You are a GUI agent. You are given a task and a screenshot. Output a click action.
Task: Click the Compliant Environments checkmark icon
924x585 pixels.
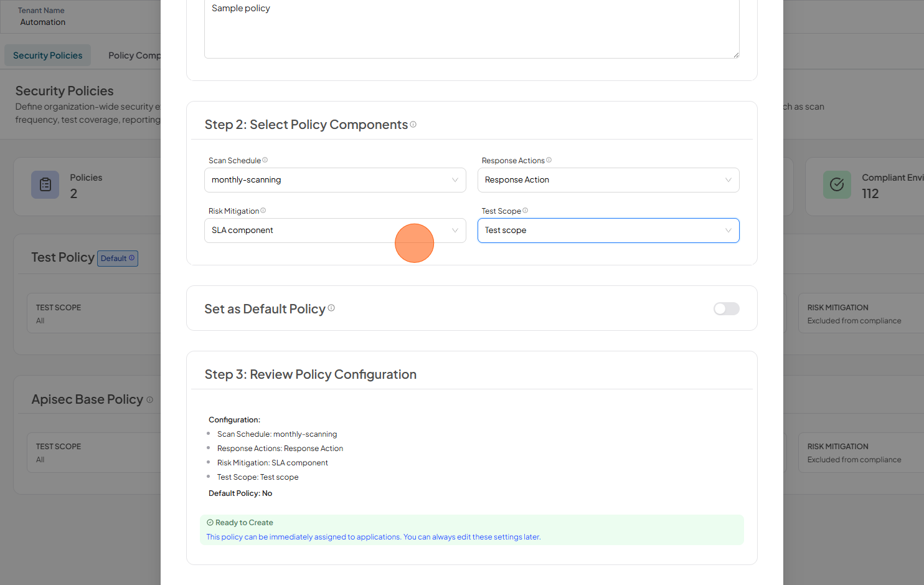point(837,185)
